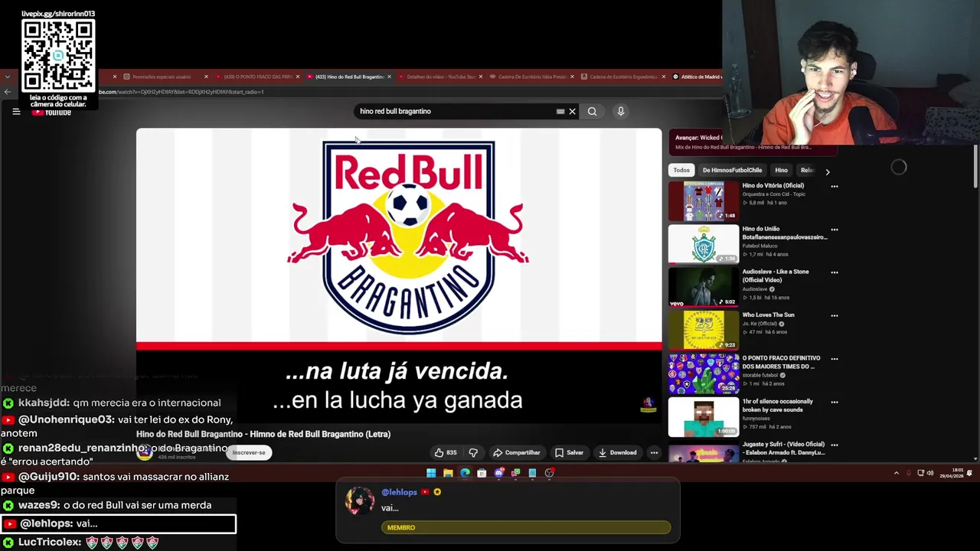Viewport: 980px width, 551px height.
Task: Open options for Hino do Vitória (Oficial)
Action: pos(835,186)
